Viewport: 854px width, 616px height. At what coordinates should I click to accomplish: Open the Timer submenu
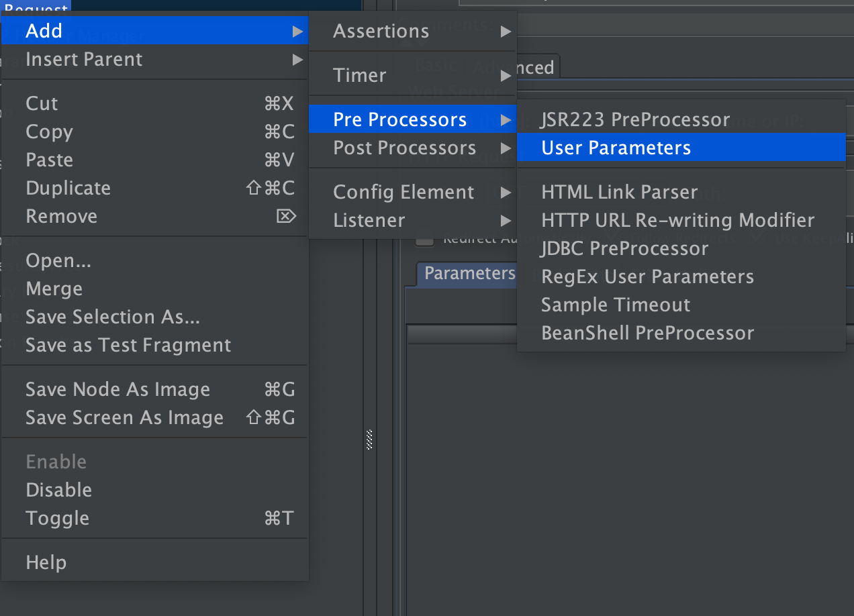tap(360, 75)
